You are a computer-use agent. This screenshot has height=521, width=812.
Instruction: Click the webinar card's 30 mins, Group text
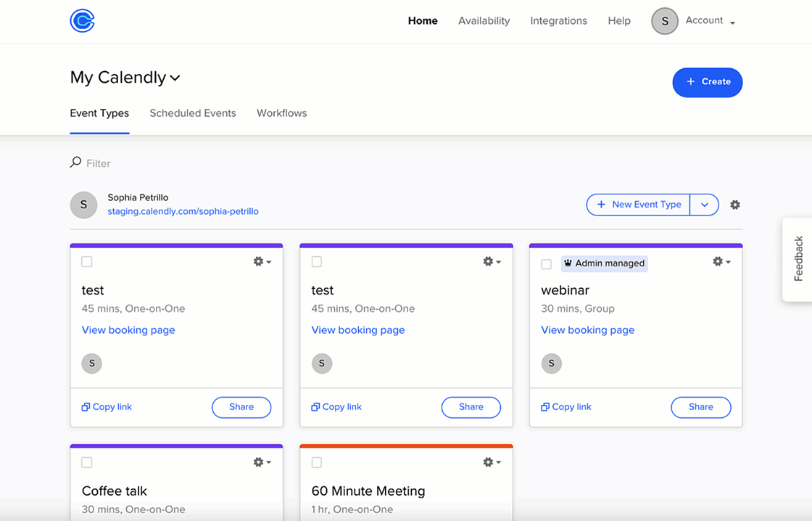point(578,308)
